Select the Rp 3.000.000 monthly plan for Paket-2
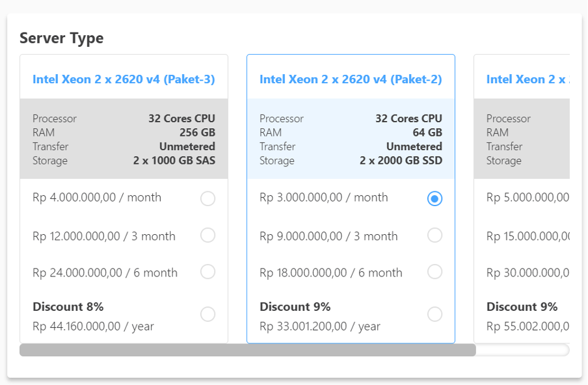 pos(434,198)
